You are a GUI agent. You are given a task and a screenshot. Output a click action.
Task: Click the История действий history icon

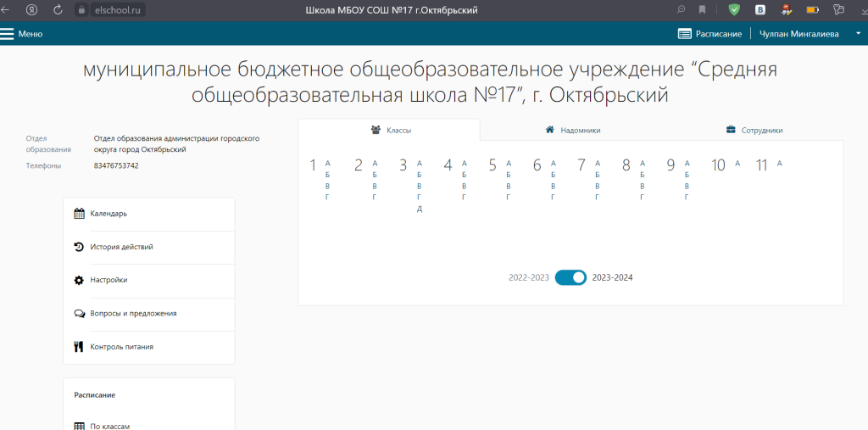[x=79, y=247]
